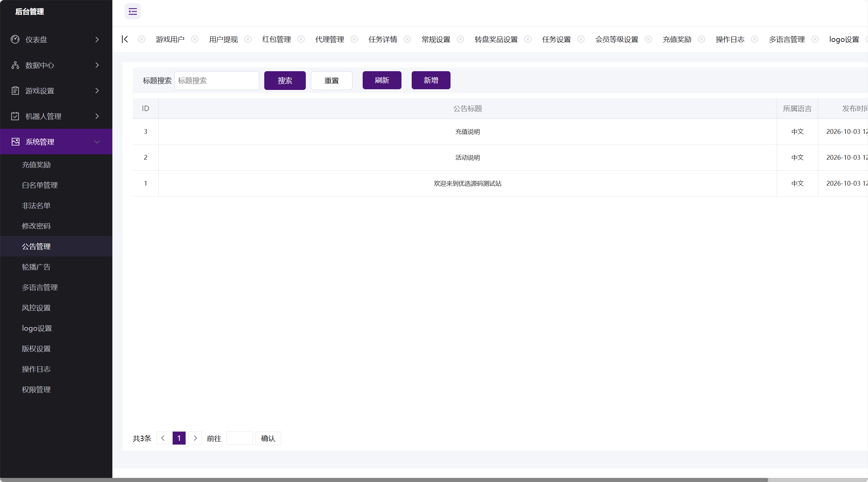Close the 游戏用户 tab
The height and width of the screenshot is (482, 868).
[195, 39]
